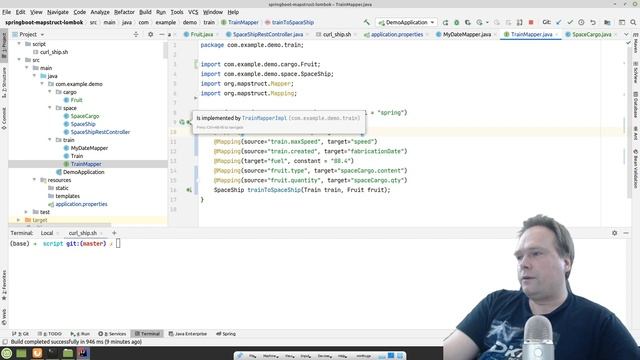
Task: Select MyDateMapper in project tree
Action: 89,148
